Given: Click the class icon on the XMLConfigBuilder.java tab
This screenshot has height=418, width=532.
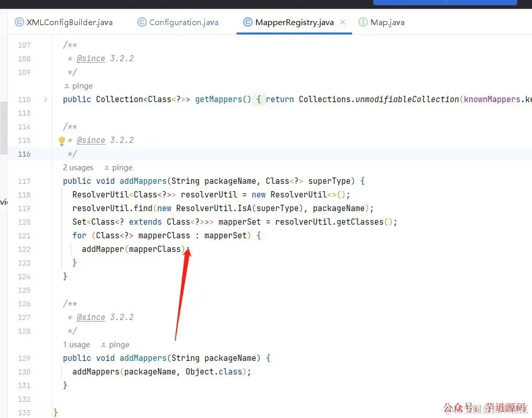Looking at the screenshot, I should pos(19,22).
